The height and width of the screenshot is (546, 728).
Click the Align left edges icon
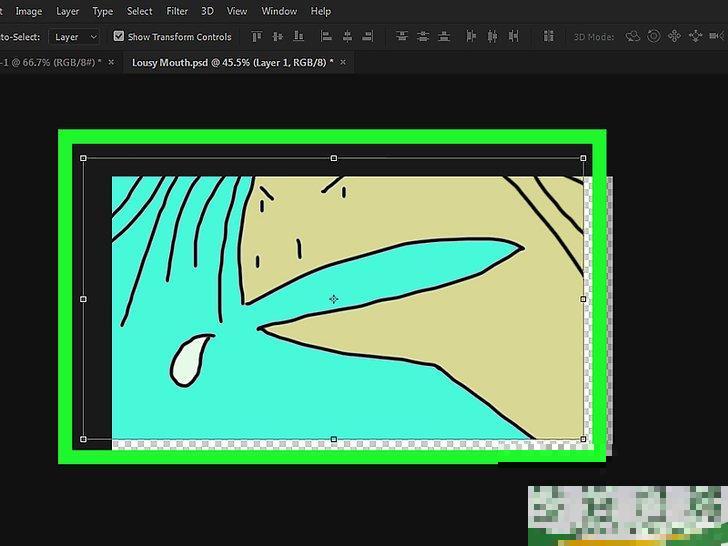pyautogui.click(x=326, y=37)
